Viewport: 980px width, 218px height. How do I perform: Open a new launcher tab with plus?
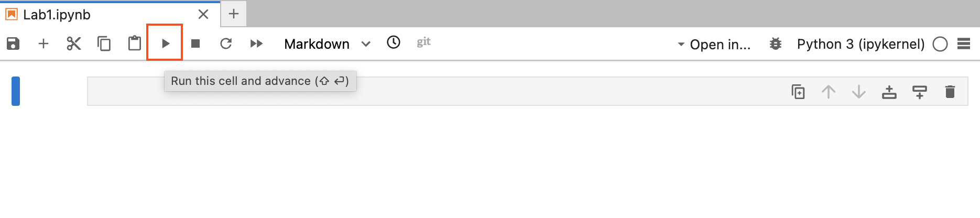coord(234,14)
